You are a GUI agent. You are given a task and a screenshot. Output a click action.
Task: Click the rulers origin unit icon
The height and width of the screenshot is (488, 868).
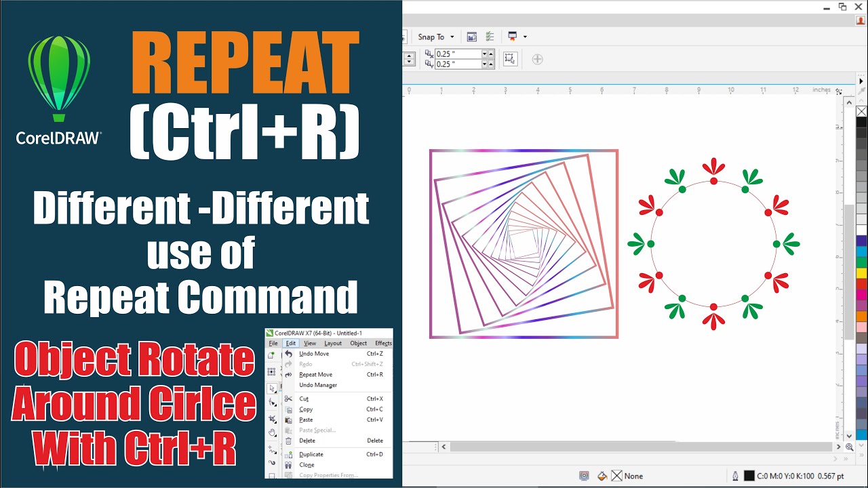[x=839, y=90]
